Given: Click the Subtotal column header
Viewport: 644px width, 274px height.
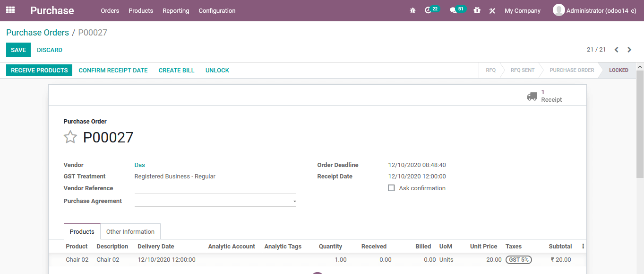Looking at the screenshot, I should (x=560, y=247).
